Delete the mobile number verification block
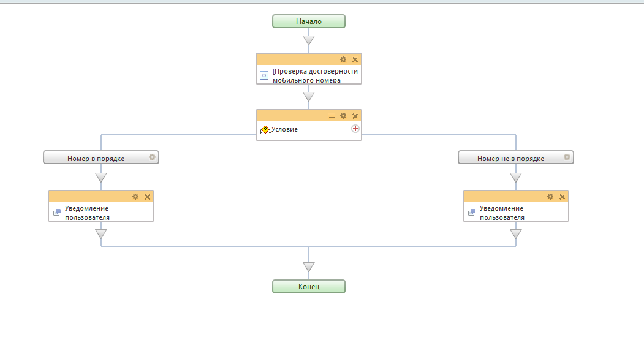The height and width of the screenshot is (351, 644). (x=355, y=59)
